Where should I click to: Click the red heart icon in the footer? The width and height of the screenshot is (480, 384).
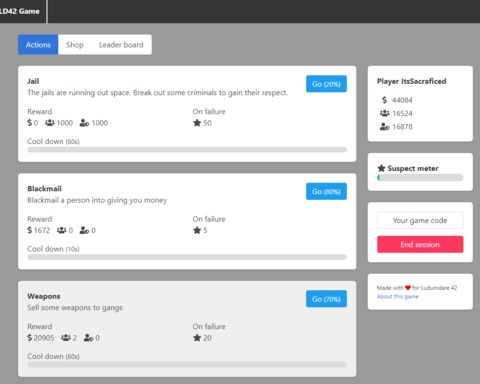coord(408,288)
